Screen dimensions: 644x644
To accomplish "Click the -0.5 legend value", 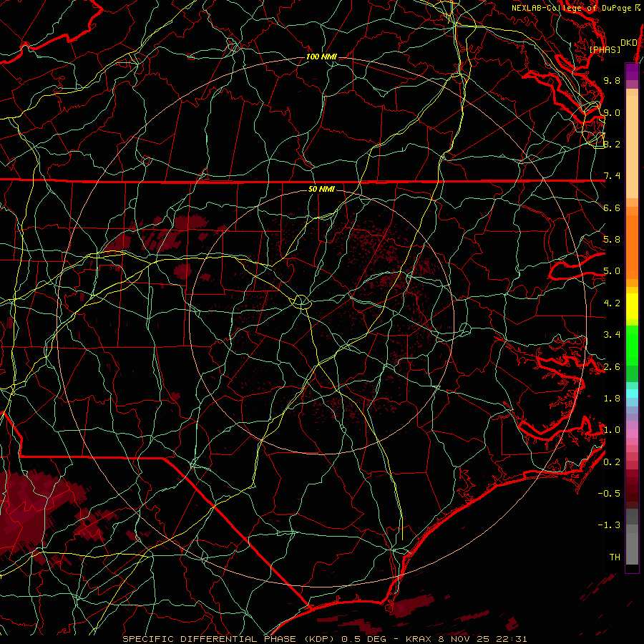I will point(609,494).
